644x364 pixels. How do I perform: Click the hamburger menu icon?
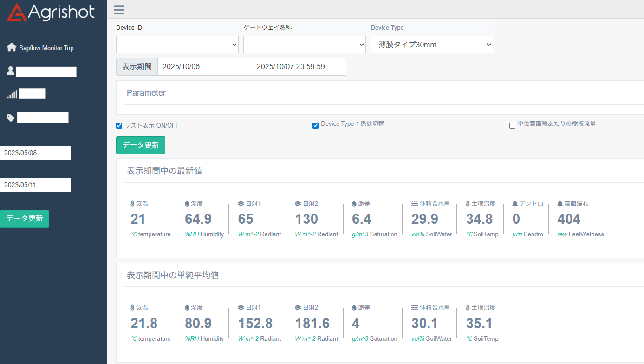[x=119, y=10]
